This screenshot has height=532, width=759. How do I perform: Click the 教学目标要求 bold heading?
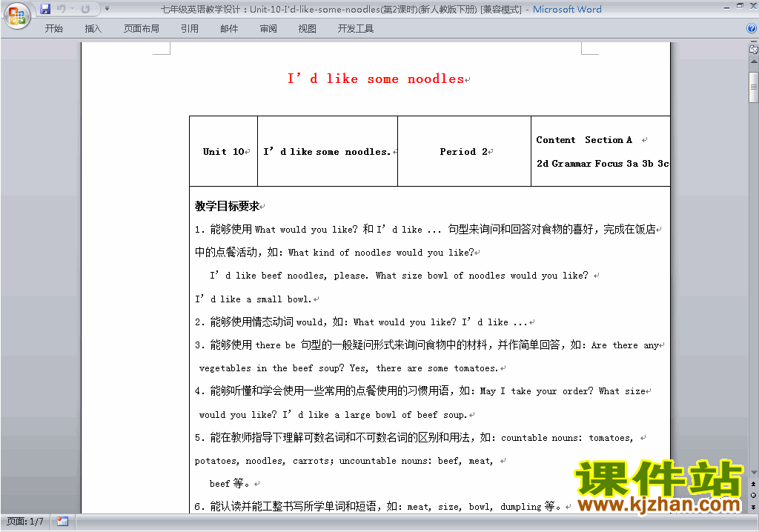click(x=228, y=206)
